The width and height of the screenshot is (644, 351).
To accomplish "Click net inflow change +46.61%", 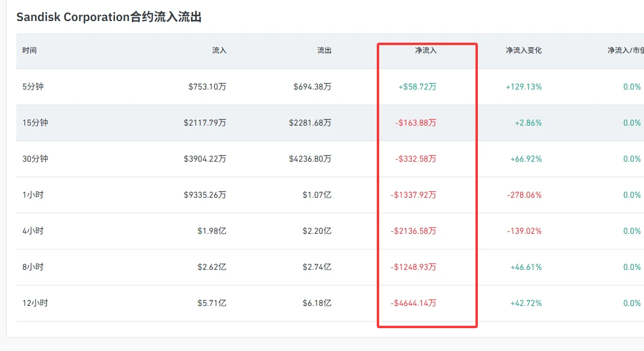I will [x=526, y=267].
